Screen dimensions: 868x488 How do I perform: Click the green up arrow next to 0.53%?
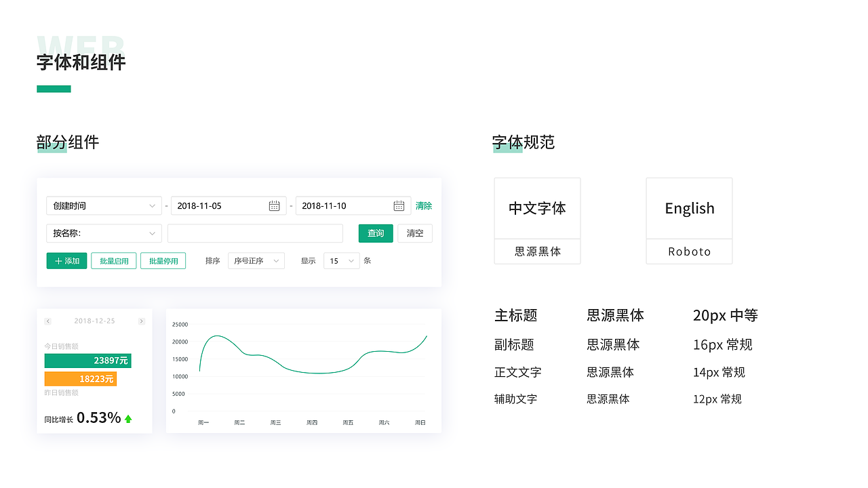point(127,418)
